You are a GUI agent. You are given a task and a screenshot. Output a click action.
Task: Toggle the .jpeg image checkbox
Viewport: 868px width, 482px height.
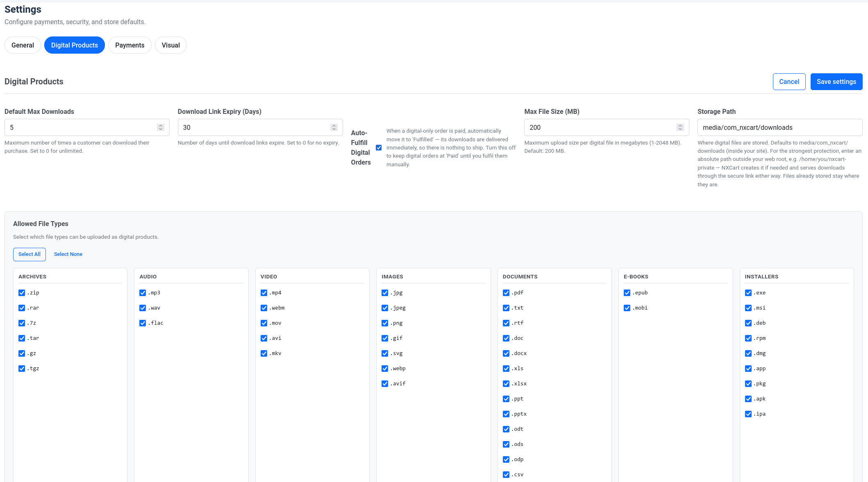coord(385,308)
